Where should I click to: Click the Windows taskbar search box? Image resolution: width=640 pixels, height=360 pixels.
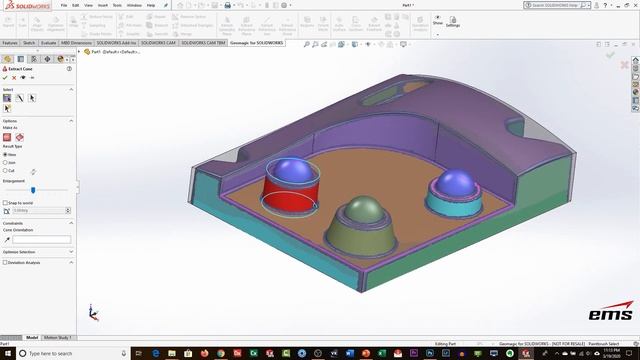coord(73,353)
